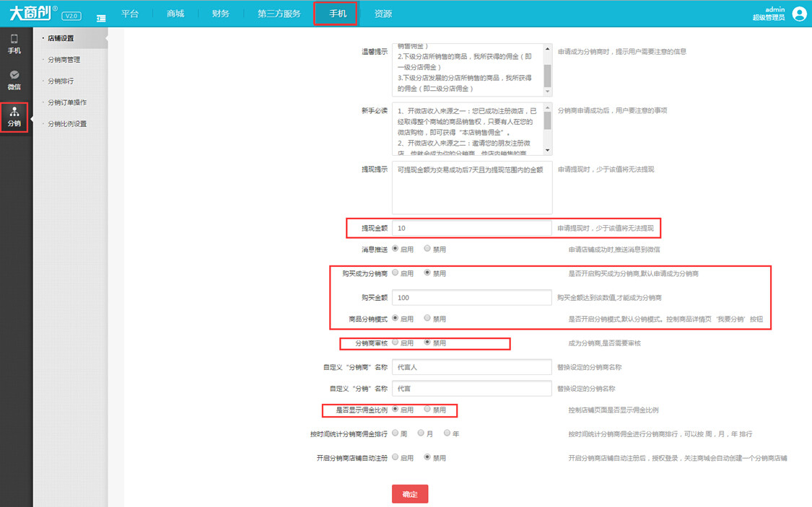Click the admin 超级管理员 account text
This screenshot has height=507, width=812.
click(769, 14)
